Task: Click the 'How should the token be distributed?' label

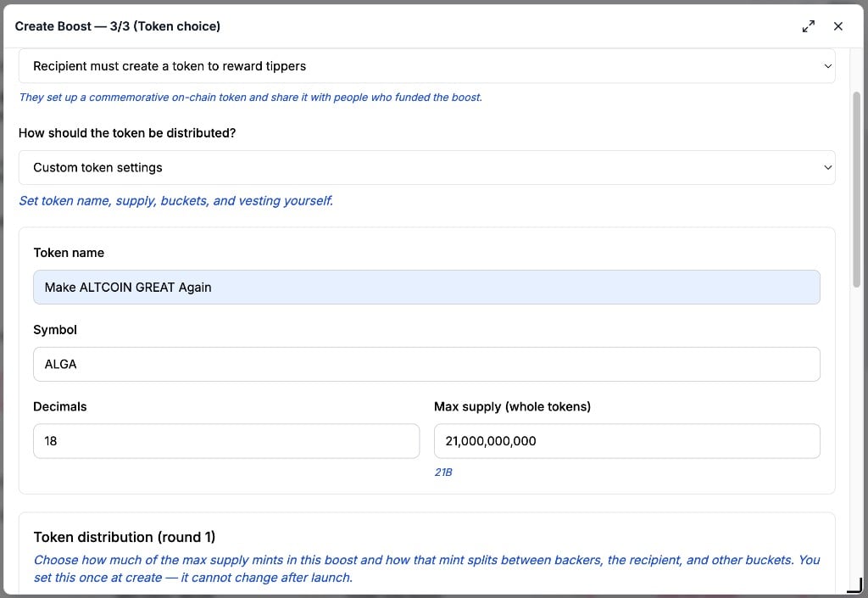Action: click(x=127, y=133)
